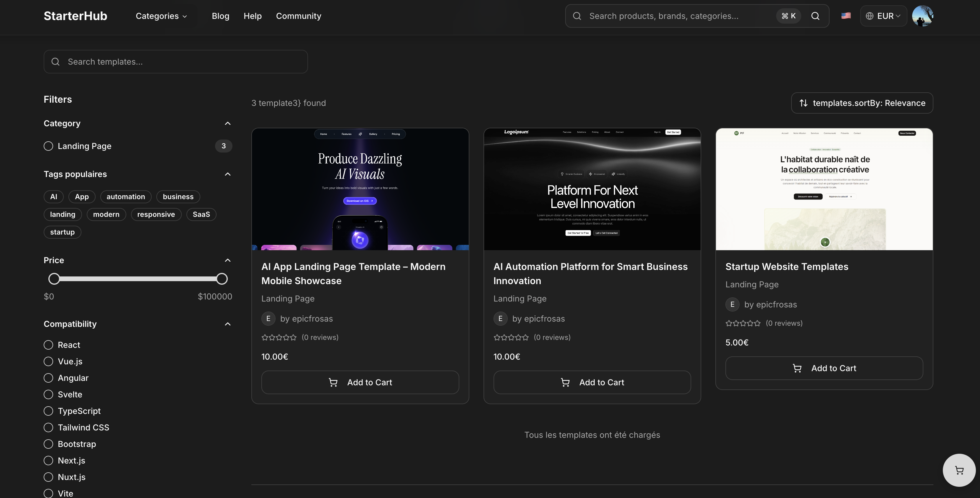Collapse the Tags populaires section

227,174
